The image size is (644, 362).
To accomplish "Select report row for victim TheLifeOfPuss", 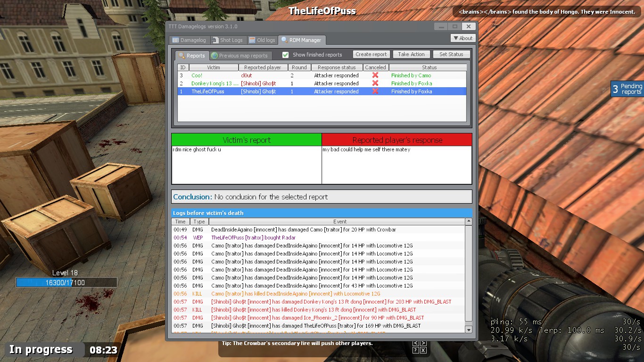I will coord(322,91).
